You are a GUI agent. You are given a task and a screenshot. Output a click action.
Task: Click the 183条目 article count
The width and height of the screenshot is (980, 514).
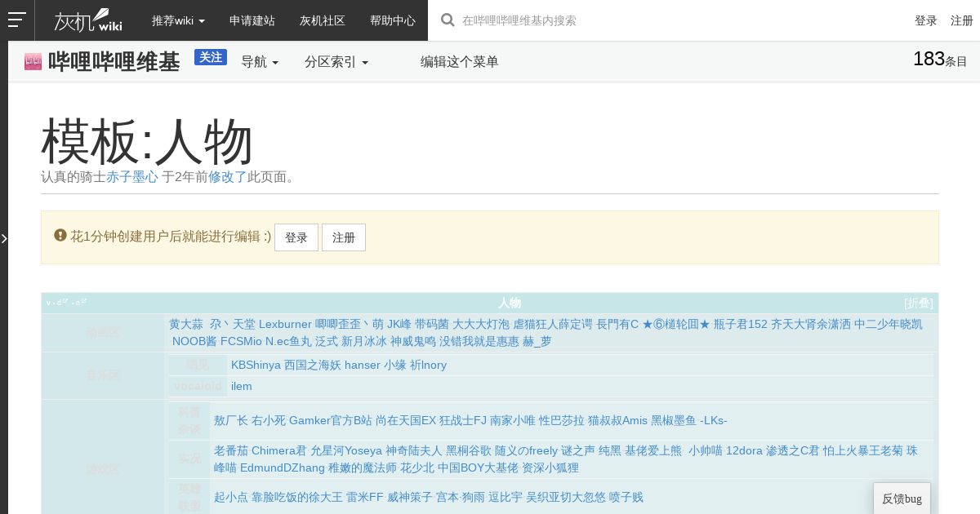coord(940,60)
